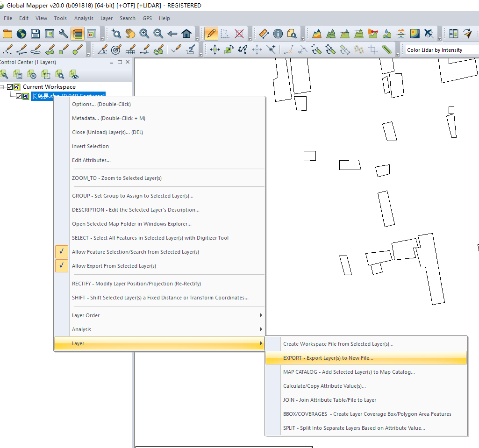Select the Pan hand tool
The width and height of the screenshot is (479, 448).
[x=130, y=34]
